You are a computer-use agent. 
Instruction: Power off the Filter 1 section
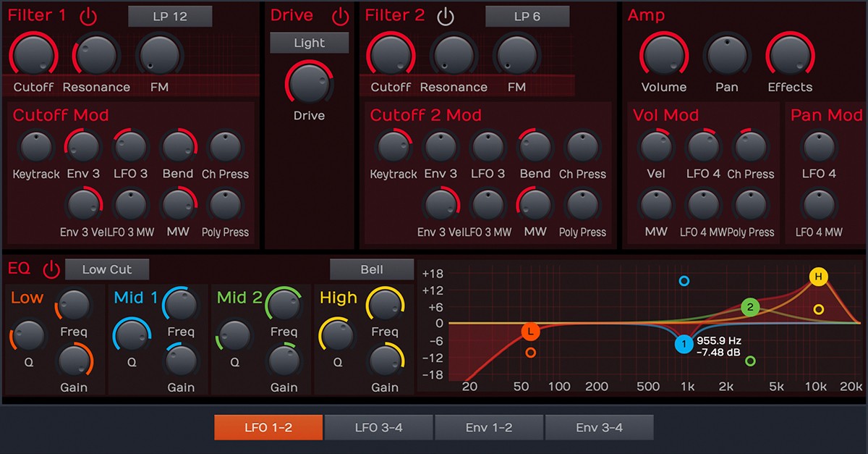tap(88, 15)
